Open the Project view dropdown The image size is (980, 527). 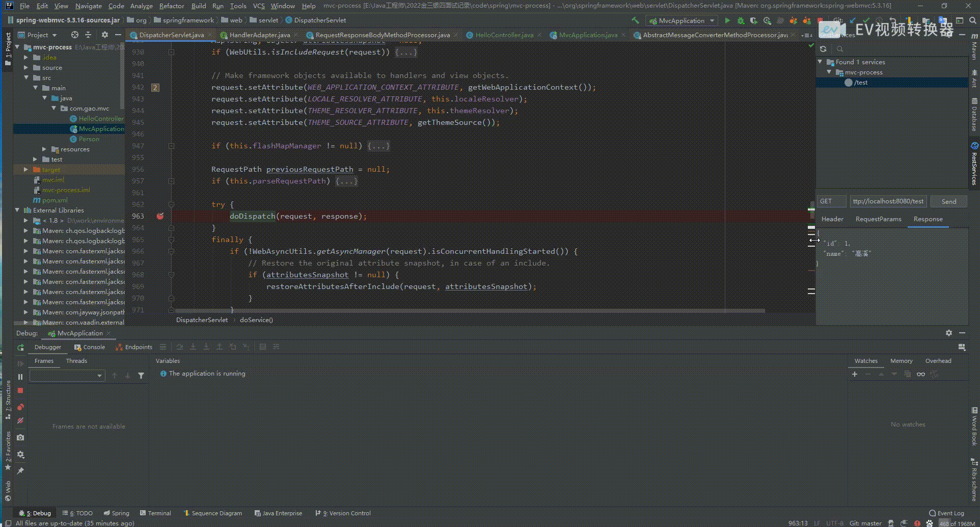point(38,35)
